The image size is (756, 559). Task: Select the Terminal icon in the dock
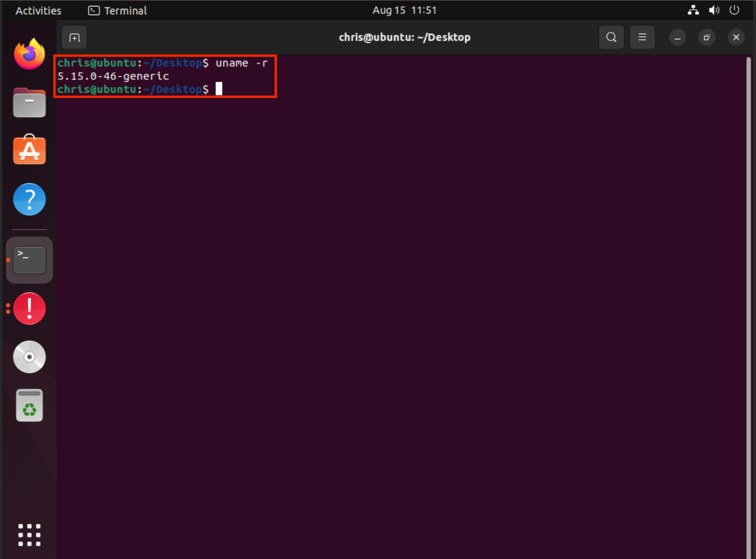tap(30, 260)
